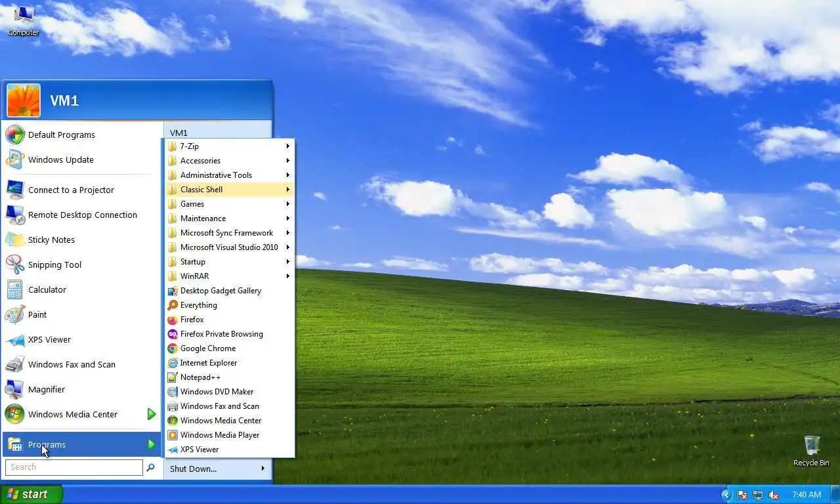The width and height of the screenshot is (840, 504).
Task: Open Windows Media Player icon
Action: (173, 435)
